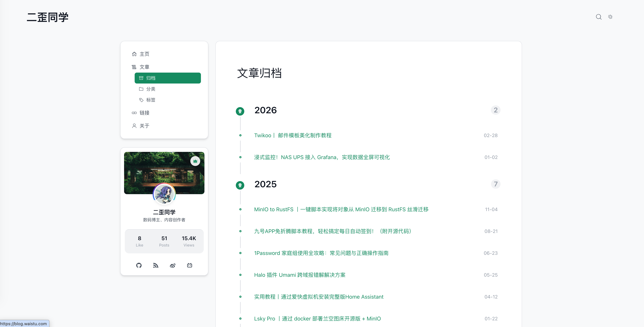Open the 分类 categories page
644x327 pixels.
click(151, 89)
